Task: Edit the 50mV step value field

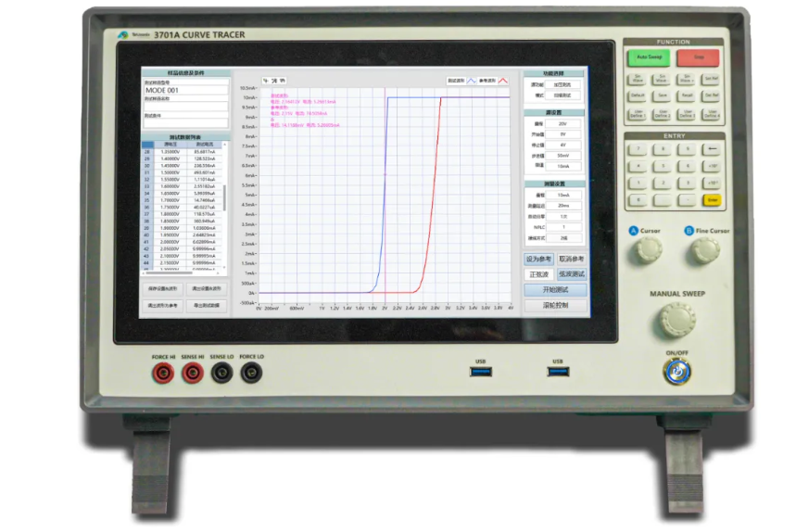Action: point(563,156)
